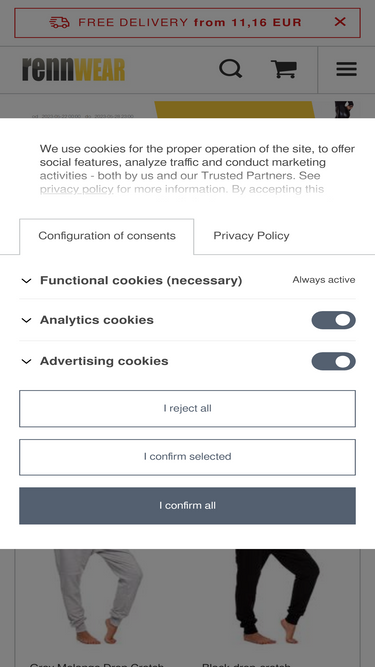Expand Analytics cookies chevron
This screenshot has height=667, width=375.
(x=26, y=320)
